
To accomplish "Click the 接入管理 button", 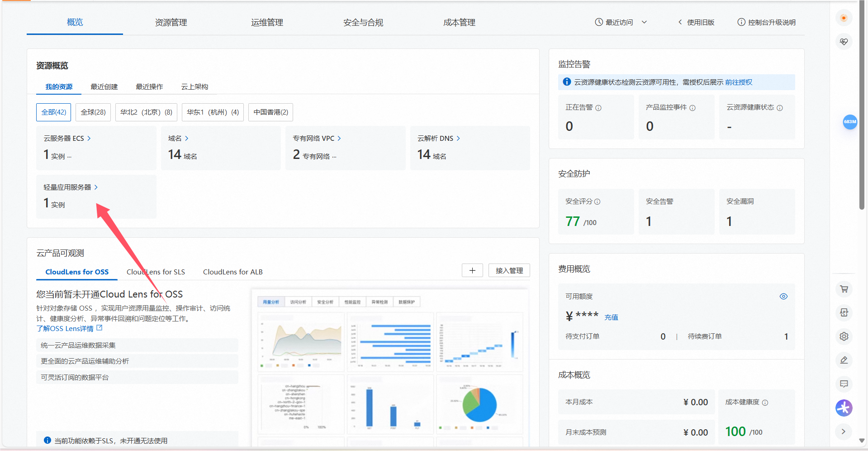I will pos(509,270).
